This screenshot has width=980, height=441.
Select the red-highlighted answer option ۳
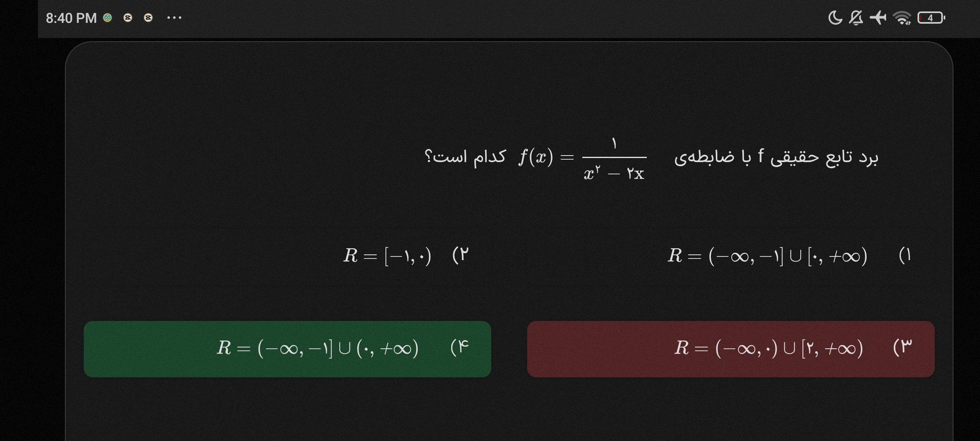[731, 349]
